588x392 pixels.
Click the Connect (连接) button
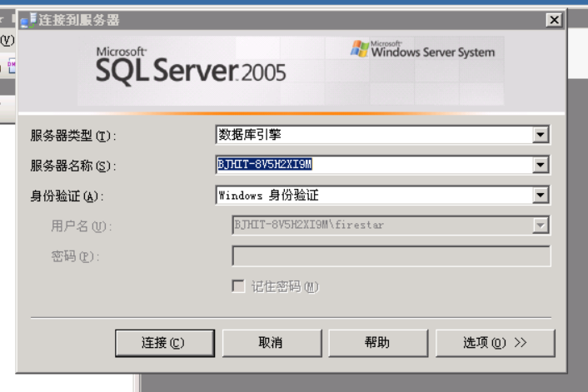click(165, 343)
